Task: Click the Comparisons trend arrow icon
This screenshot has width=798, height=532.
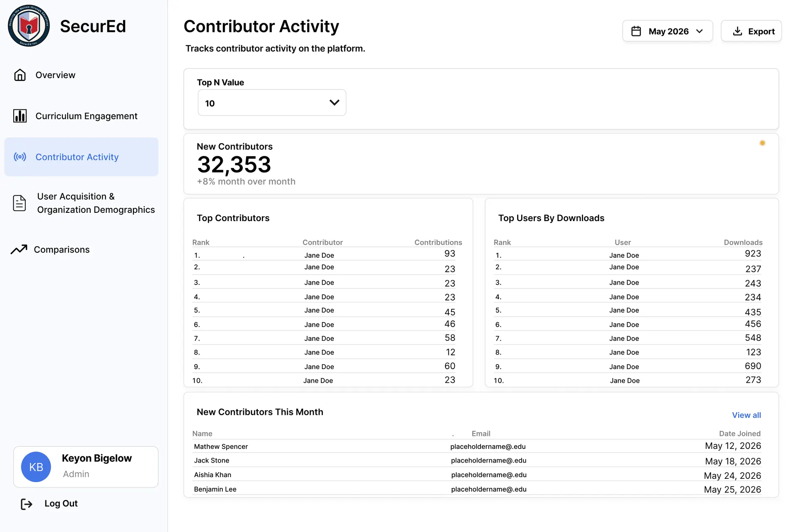Action: click(19, 249)
